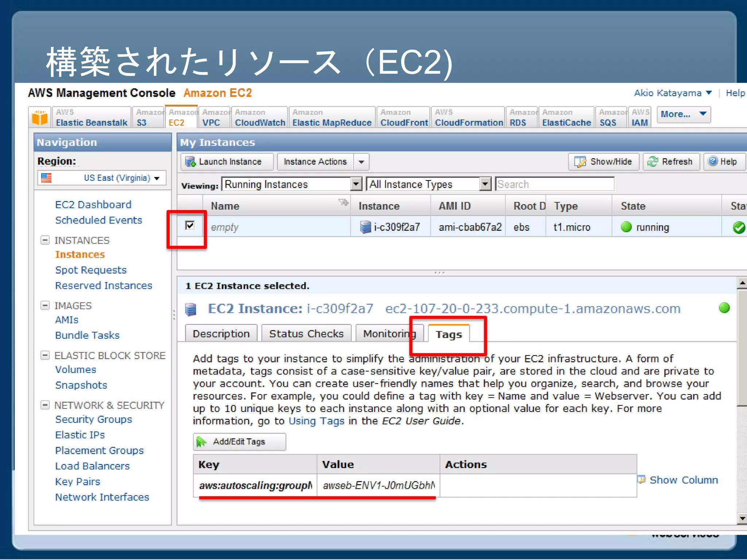The image size is (747, 560).
Task: Open the Amazon S3 service tab
Action: (148, 117)
